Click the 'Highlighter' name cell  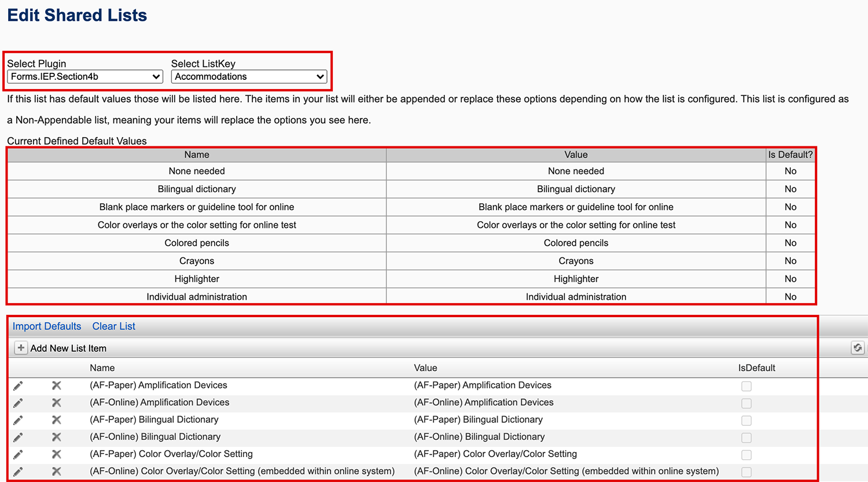click(197, 279)
